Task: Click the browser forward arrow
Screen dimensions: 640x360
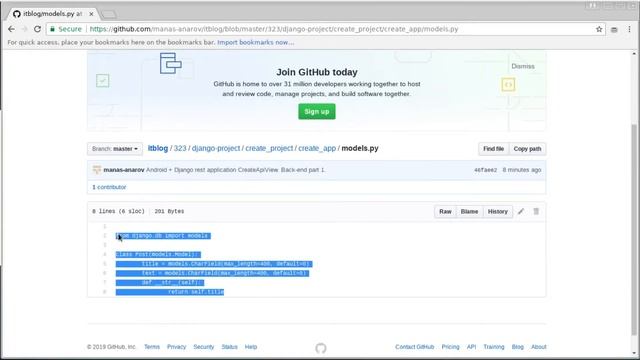Action: coord(24,29)
